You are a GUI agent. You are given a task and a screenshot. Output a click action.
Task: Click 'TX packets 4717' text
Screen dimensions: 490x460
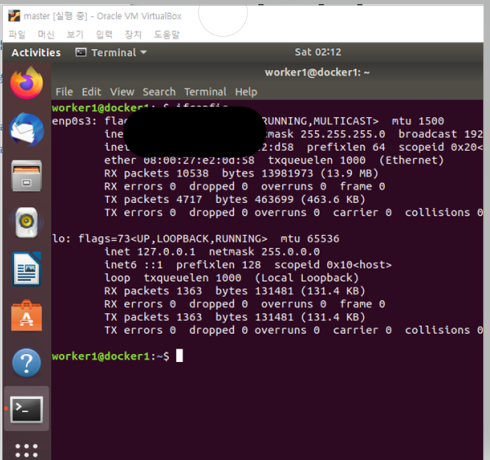(153, 199)
